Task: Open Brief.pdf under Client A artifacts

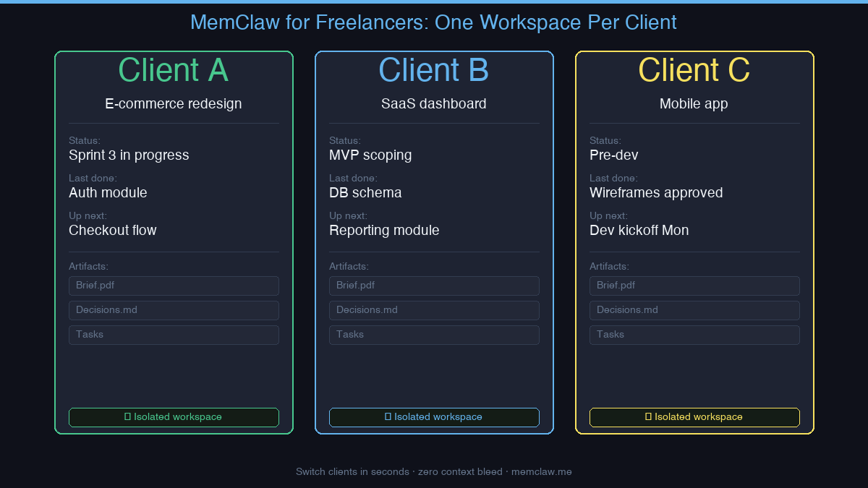Action: [174, 286]
